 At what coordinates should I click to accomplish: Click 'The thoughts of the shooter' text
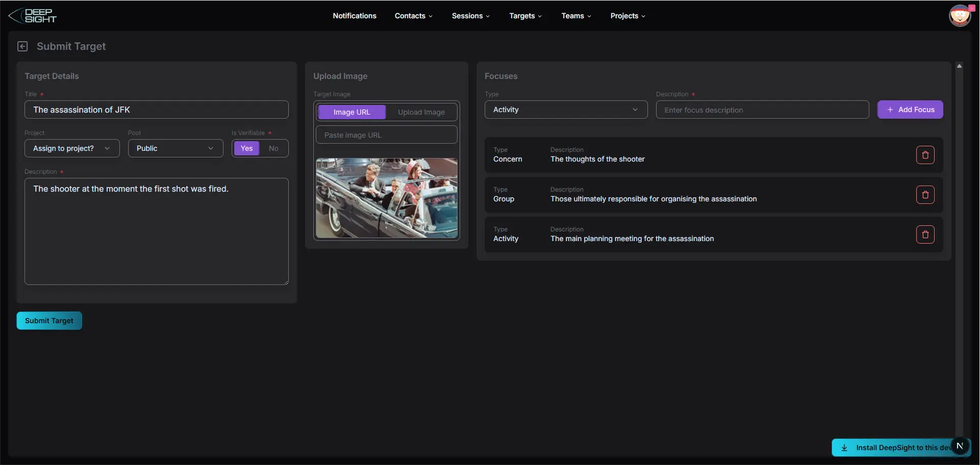597,159
